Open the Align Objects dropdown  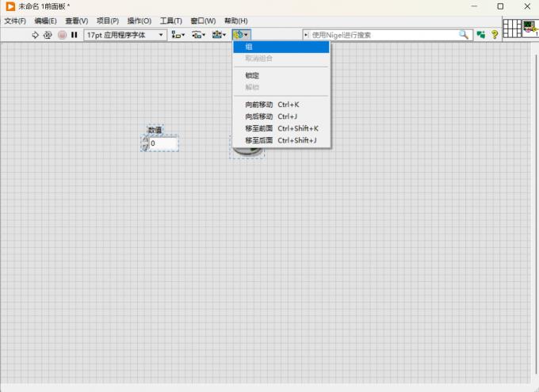[x=178, y=35]
